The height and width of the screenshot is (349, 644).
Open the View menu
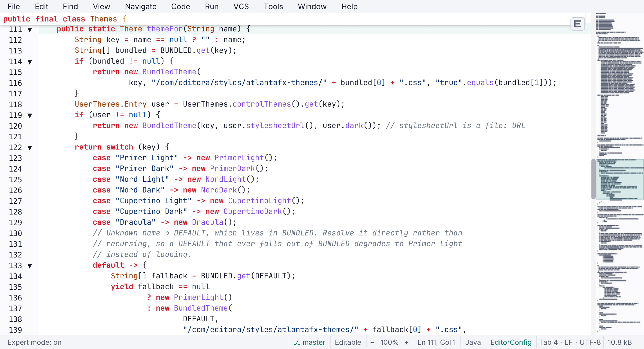click(x=101, y=6)
